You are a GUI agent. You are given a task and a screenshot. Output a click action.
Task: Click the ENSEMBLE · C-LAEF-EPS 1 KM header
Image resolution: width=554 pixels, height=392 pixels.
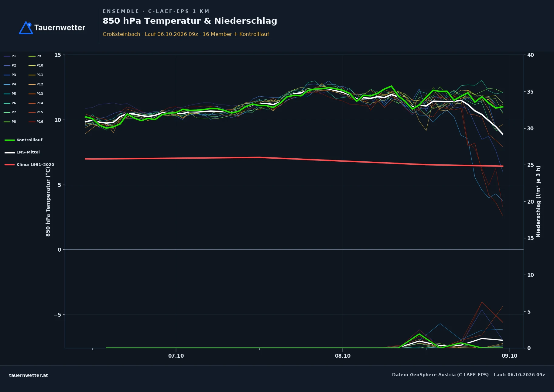(x=156, y=11)
